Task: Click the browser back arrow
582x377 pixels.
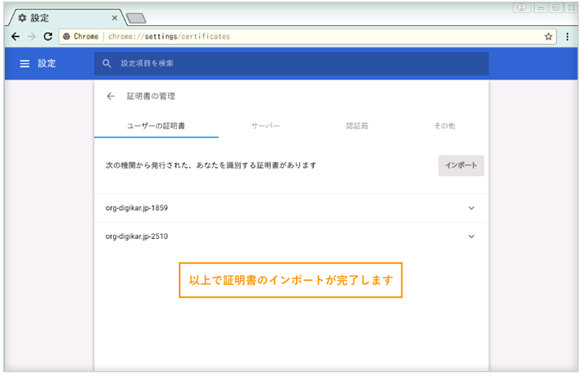Action: pyautogui.click(x=16, y=36)
